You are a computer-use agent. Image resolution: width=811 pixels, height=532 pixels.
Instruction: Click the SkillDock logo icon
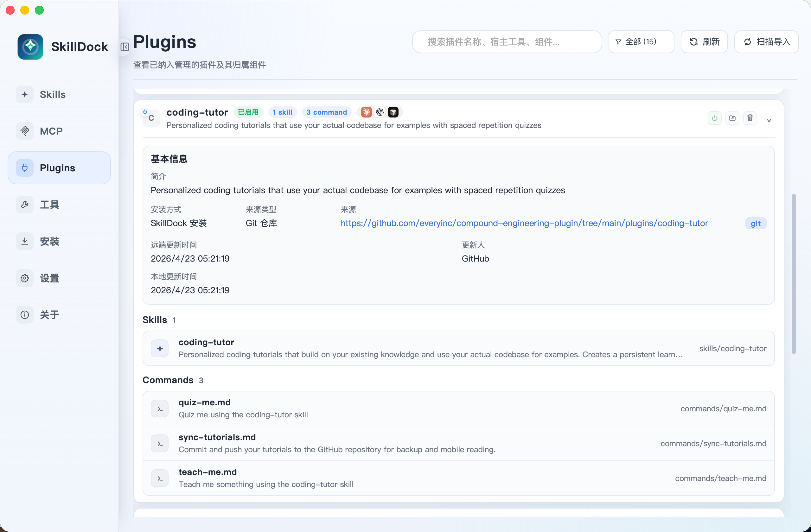(x=30, y=47)
